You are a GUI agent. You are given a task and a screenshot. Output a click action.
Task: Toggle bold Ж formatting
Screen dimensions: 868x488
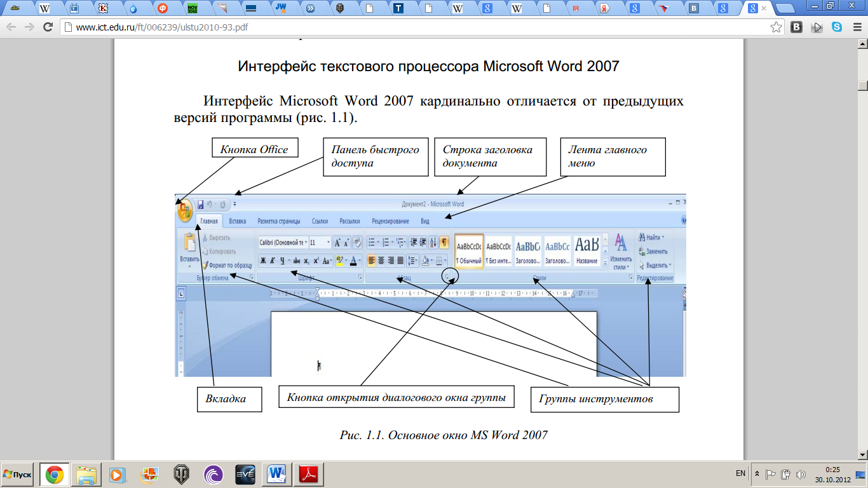263,261
